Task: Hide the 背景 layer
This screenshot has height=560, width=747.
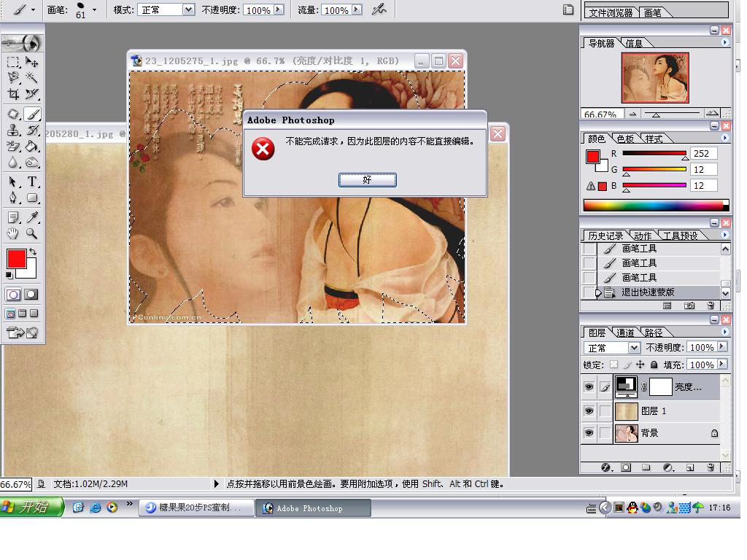Action: (589, 433)
